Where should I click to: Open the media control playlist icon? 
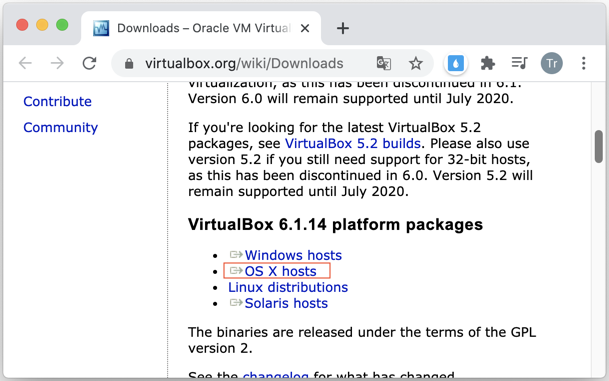point(519,63)
